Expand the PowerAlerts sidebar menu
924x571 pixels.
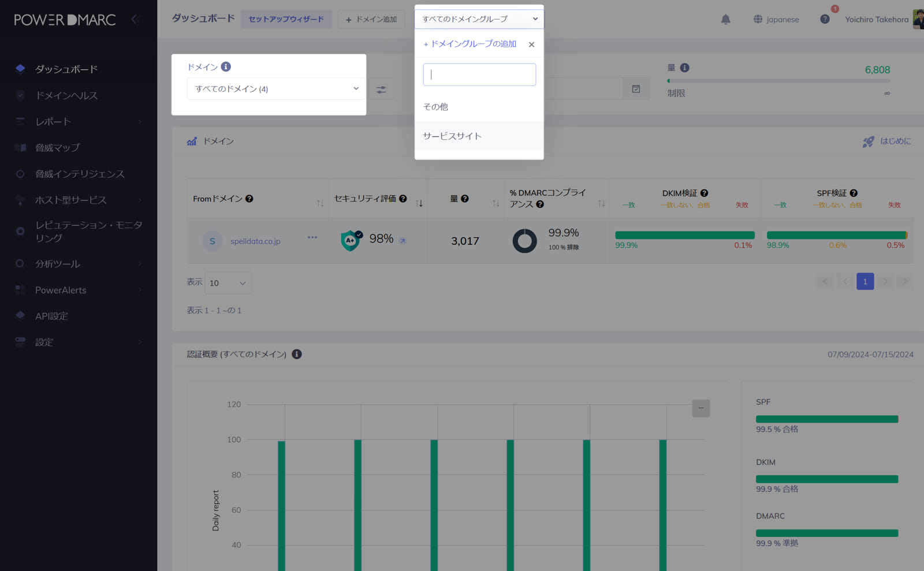point(79,290)
